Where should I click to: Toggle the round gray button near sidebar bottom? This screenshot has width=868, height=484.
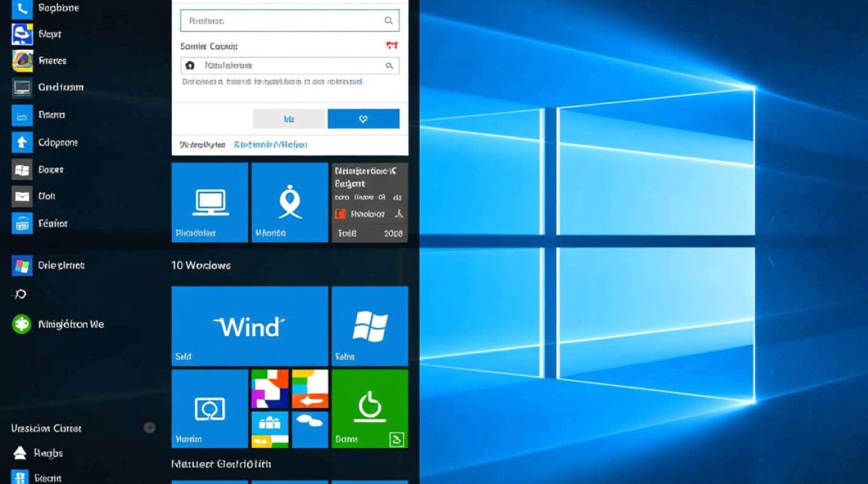[x=149, y=427]
